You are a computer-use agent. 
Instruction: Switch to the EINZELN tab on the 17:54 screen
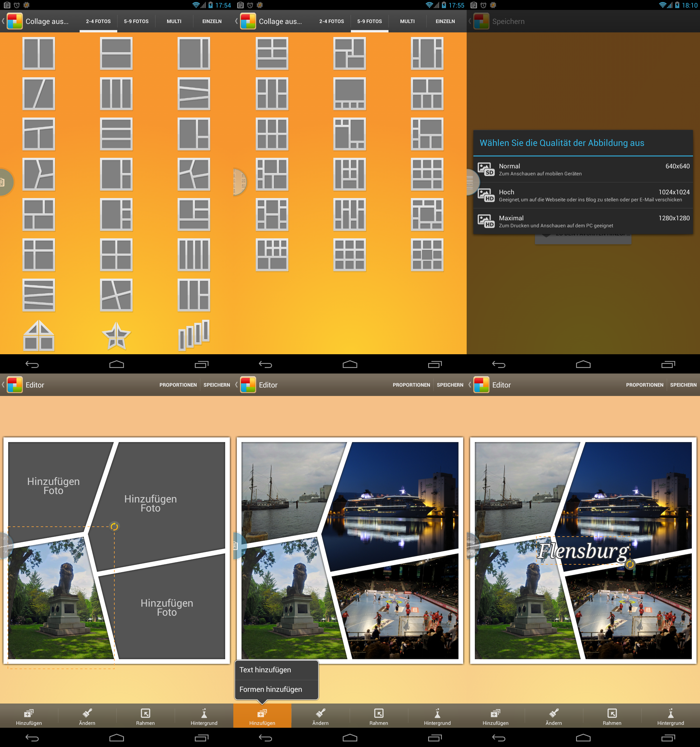[x=212, y=21]
